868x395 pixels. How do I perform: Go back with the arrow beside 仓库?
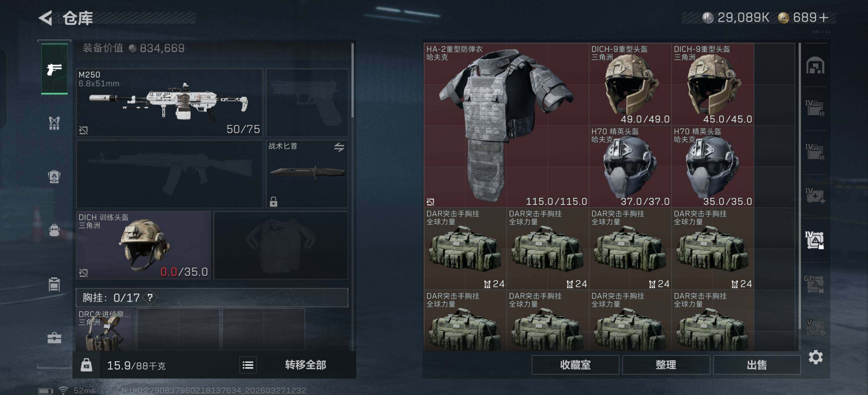click(46, 18)
